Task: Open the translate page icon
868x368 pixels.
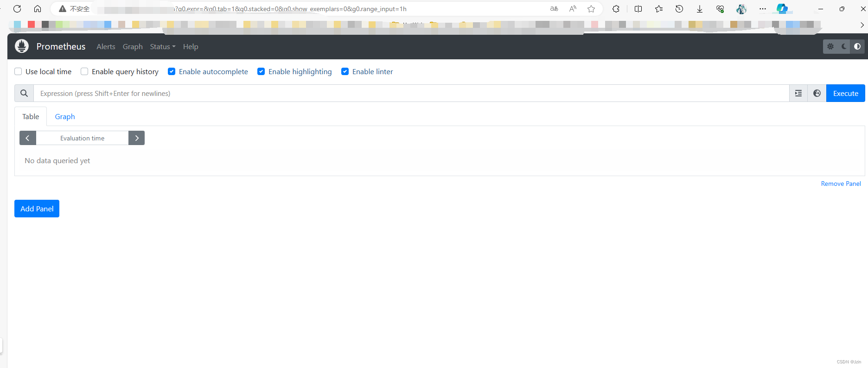Action: point(554,9)
